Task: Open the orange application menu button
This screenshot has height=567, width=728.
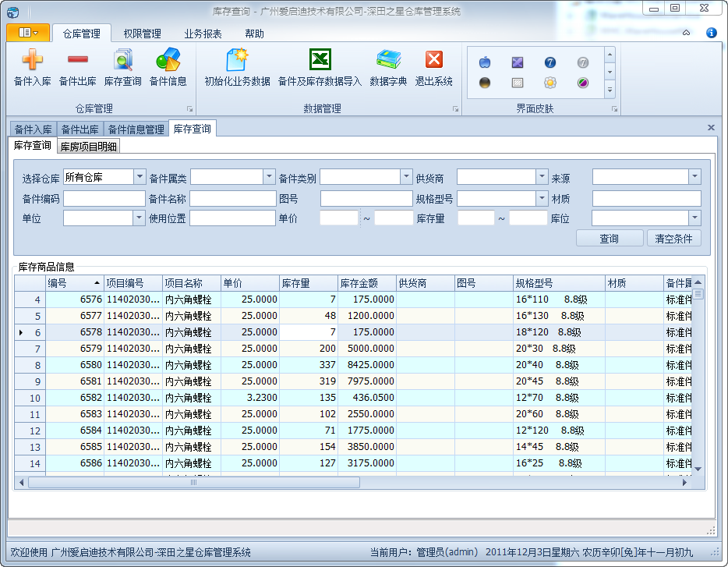Action: click(28, 33)
